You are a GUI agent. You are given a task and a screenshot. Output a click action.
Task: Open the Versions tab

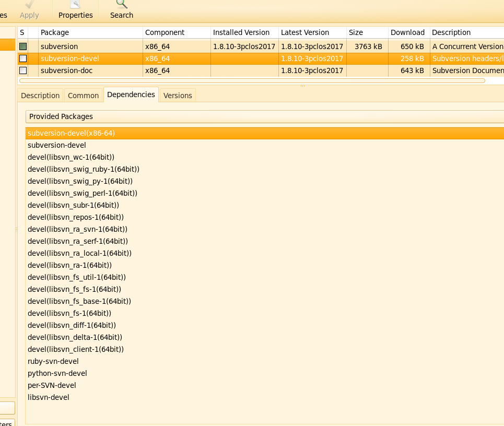(x=178, y=96)
